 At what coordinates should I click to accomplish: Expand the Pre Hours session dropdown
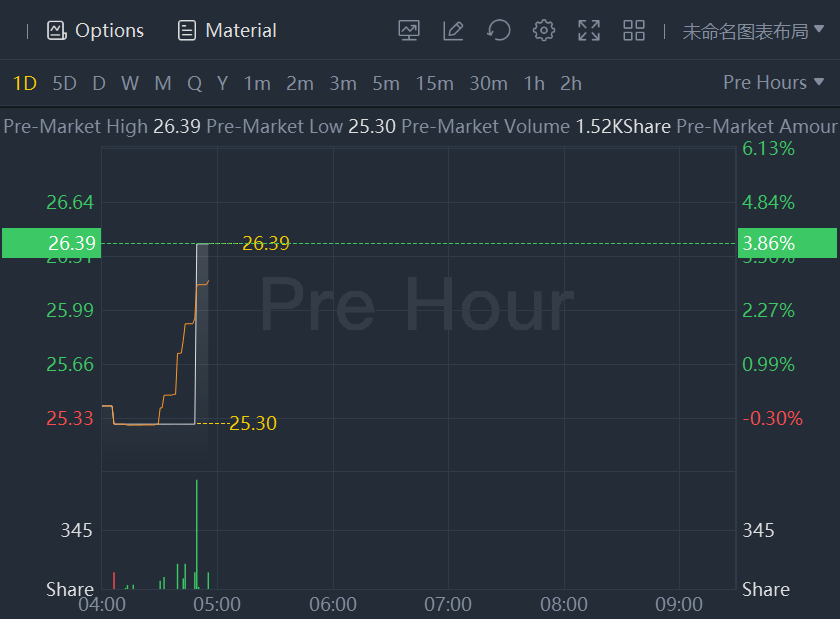(774, 83)
